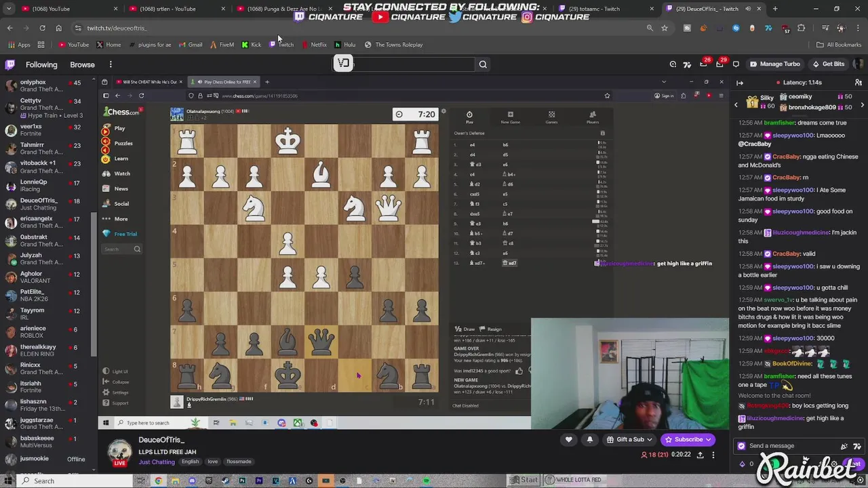The image size is (868, 488).
Task: Click the flossmade stream tag
Action: tap(239, 462)
